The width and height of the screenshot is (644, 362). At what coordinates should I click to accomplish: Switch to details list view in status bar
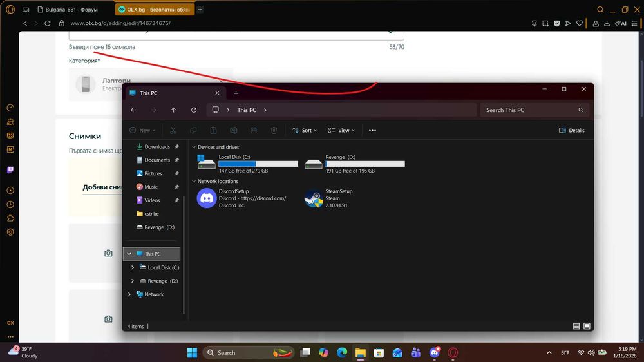click(x=576, y=326)
